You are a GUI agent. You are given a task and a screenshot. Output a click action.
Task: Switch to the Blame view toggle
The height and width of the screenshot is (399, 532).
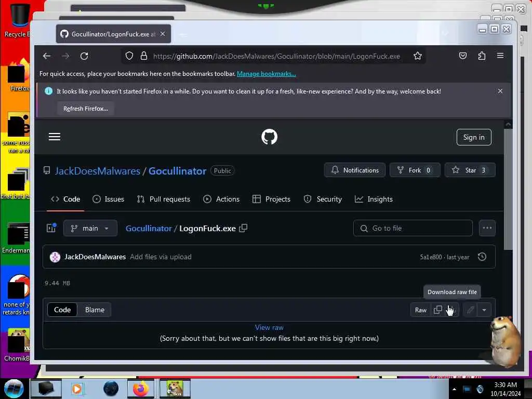point(95,310)
